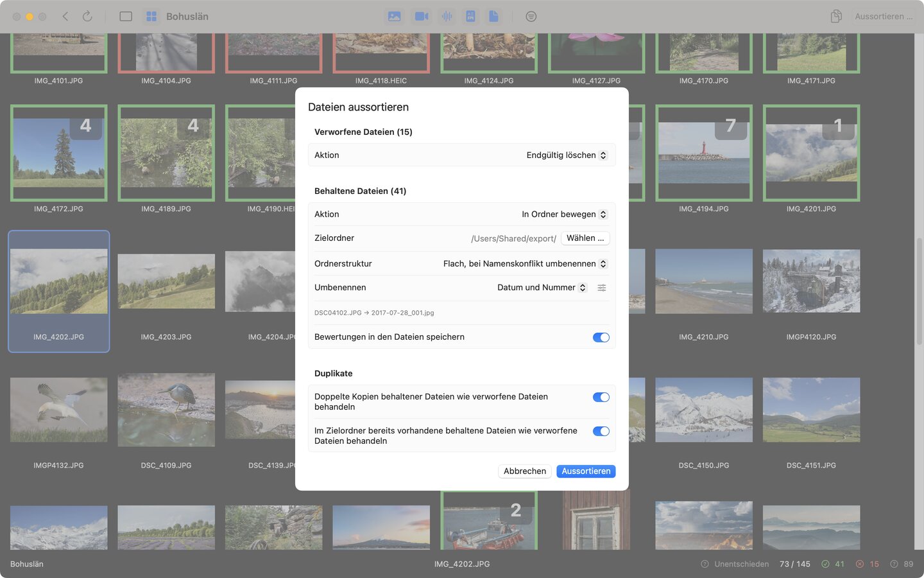Select the IMG_4201.JPG thumbnail
This screenshot has height=578, width=924.
click(811, 153)
